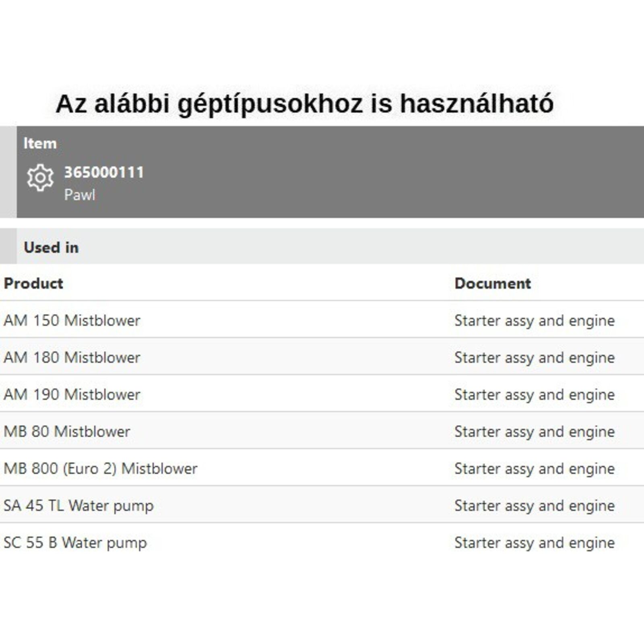Image resolution: width=644 pixels, height=644 pixels.
Task: Click the Pawl item name
Action: (x=80, y=195)
